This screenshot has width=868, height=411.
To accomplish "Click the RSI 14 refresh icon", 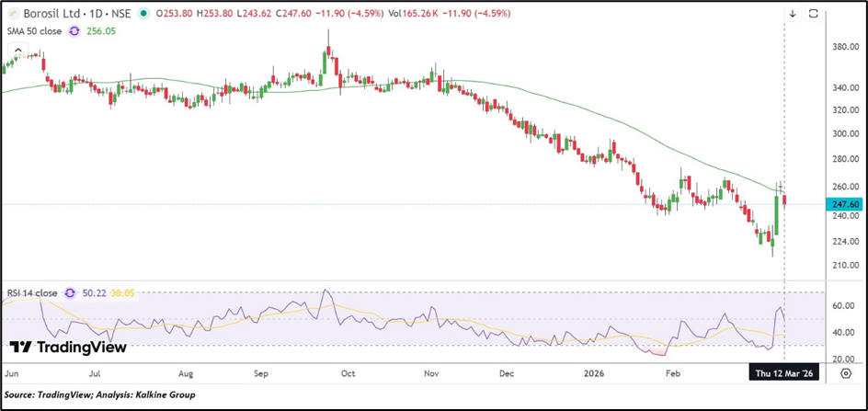I will click(x=69, y=293).
